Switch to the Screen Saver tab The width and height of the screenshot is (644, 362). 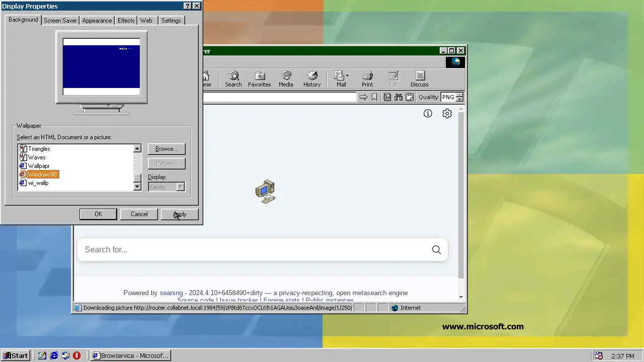pos(60,21)
